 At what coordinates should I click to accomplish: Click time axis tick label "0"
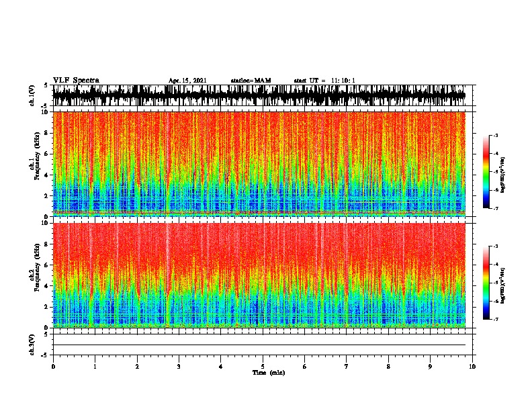(x=53, y=367)
